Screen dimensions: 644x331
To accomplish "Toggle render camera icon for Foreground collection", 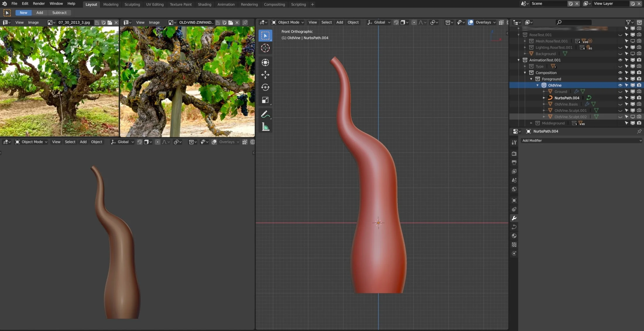I will [639, 79].
